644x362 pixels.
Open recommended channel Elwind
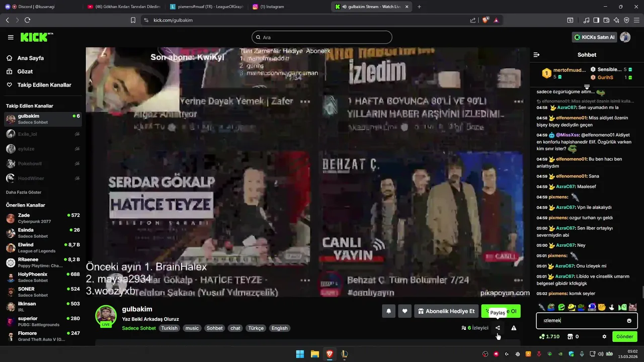coord(43,248)
